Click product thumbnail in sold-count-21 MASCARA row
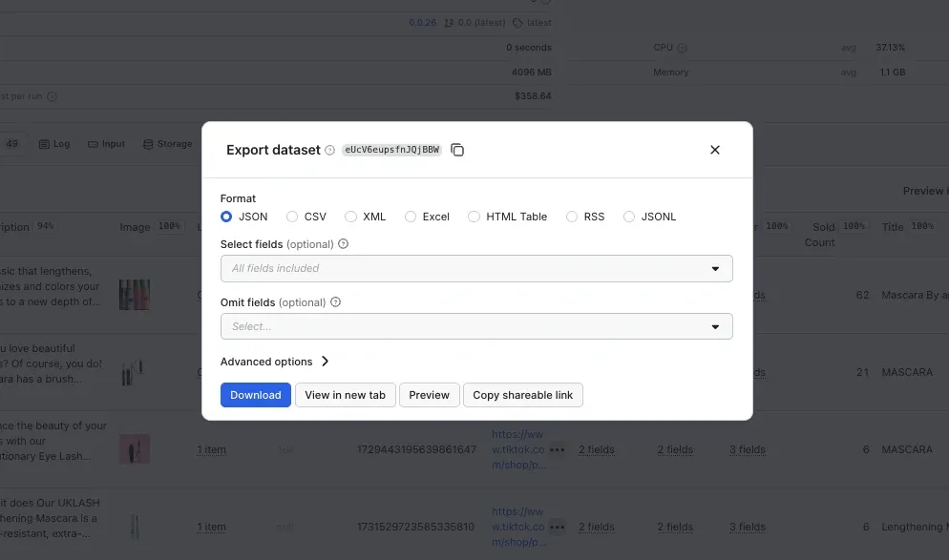This screenshot has width=949, height=560. (135, 372)
